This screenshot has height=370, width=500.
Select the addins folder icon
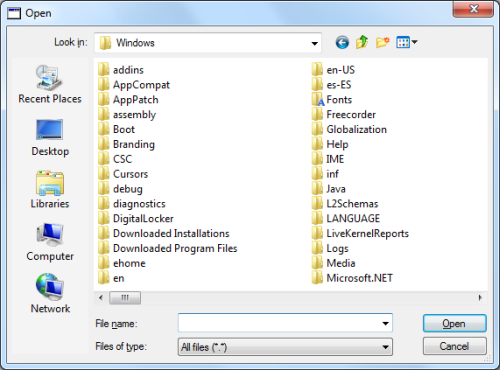click(x=104, y=69)
